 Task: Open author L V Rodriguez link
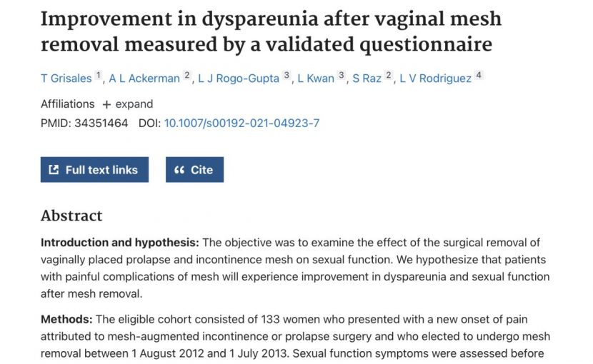coord(435,79)
